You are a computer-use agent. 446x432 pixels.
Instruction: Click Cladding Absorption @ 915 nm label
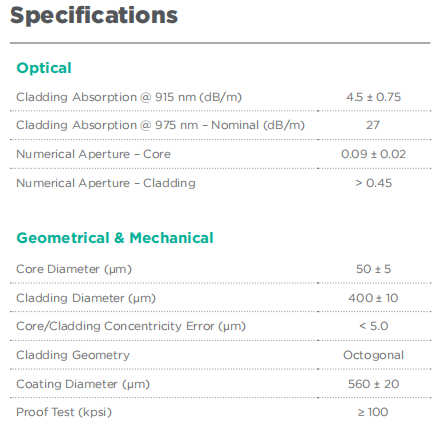click(x=129, y=97)
